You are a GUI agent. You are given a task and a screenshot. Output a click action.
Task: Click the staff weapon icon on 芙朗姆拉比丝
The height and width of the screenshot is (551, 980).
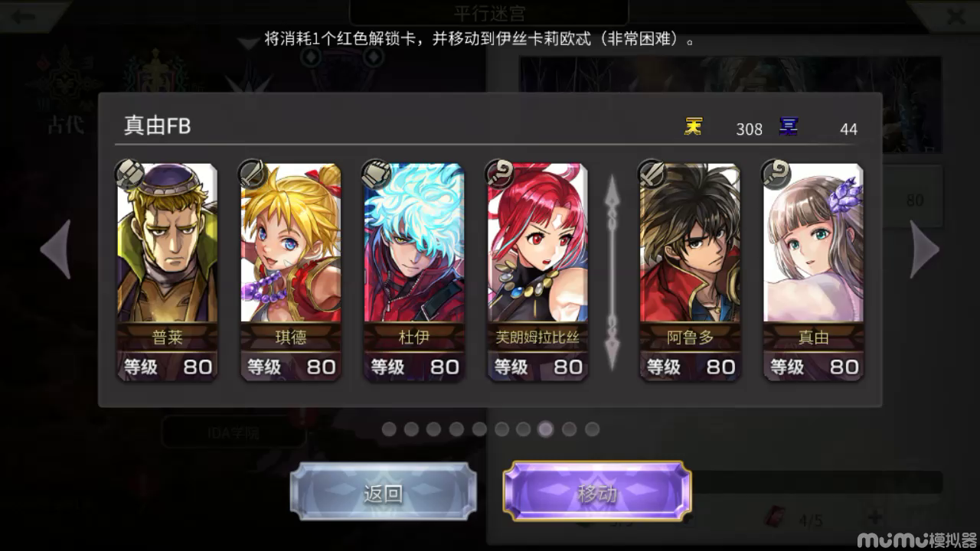coord(500,174)
